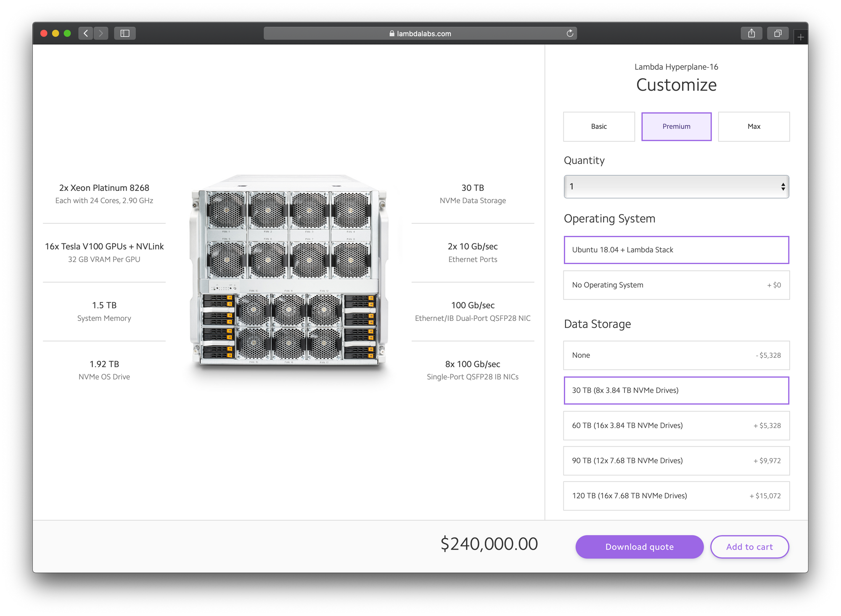Select 90 TB (12x 7.68 TB NVMe Drives)

tap(676, 461)
